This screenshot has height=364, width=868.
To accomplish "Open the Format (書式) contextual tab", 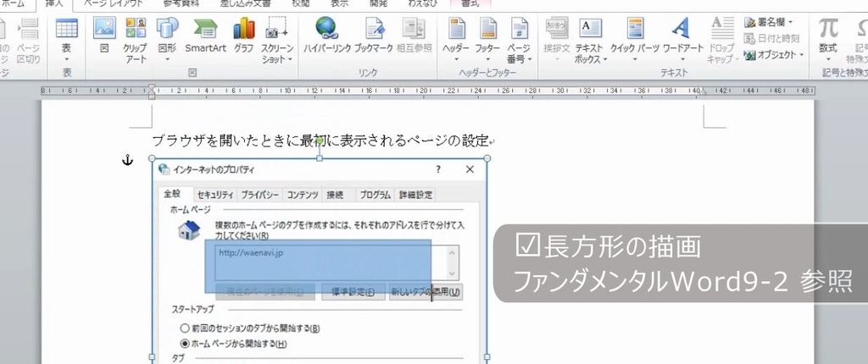I will (x=470, y=4).
